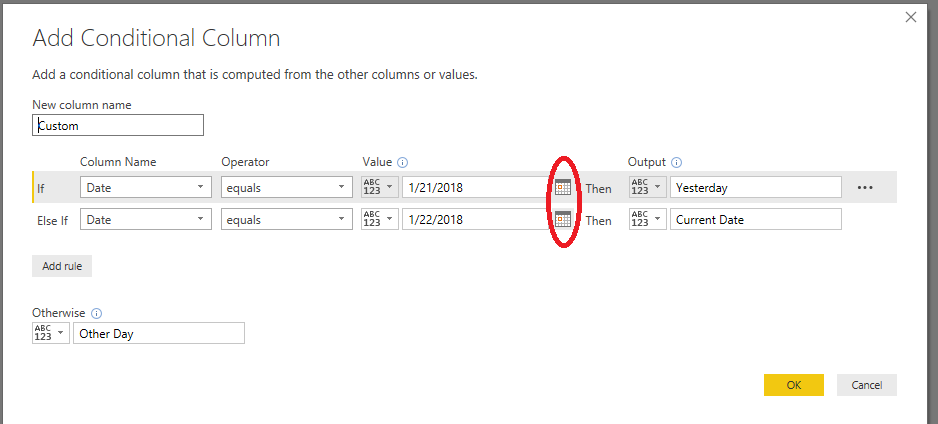Open Operator dropdown in Else If row
The width and height of the screenshot is (938, 424).
[287, 219]
